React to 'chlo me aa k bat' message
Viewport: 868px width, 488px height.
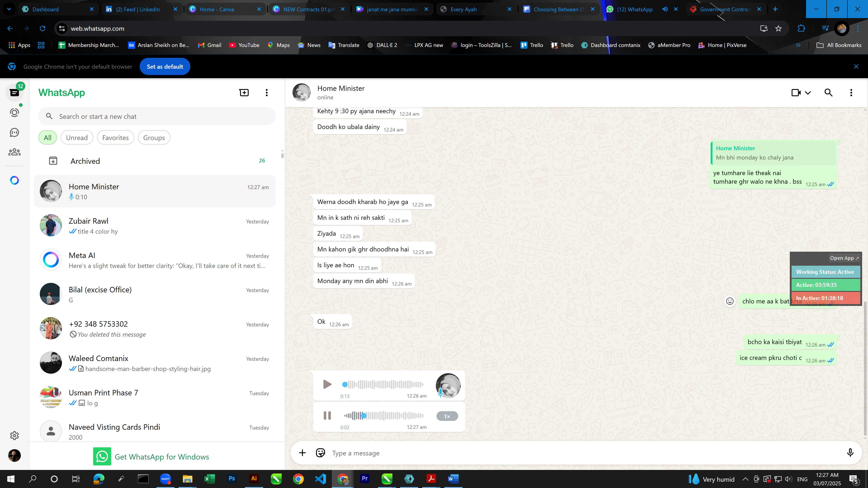[x=730, y=301]
